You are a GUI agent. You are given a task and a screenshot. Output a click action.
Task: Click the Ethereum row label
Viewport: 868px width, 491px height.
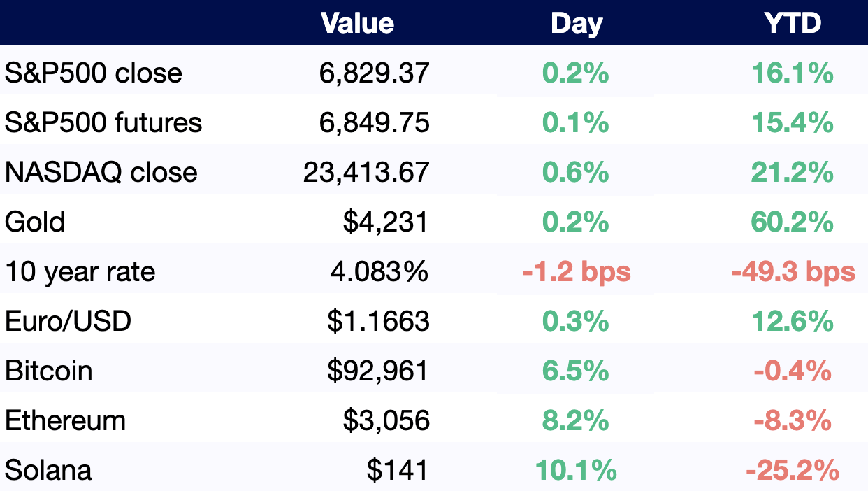coord(66,420)
